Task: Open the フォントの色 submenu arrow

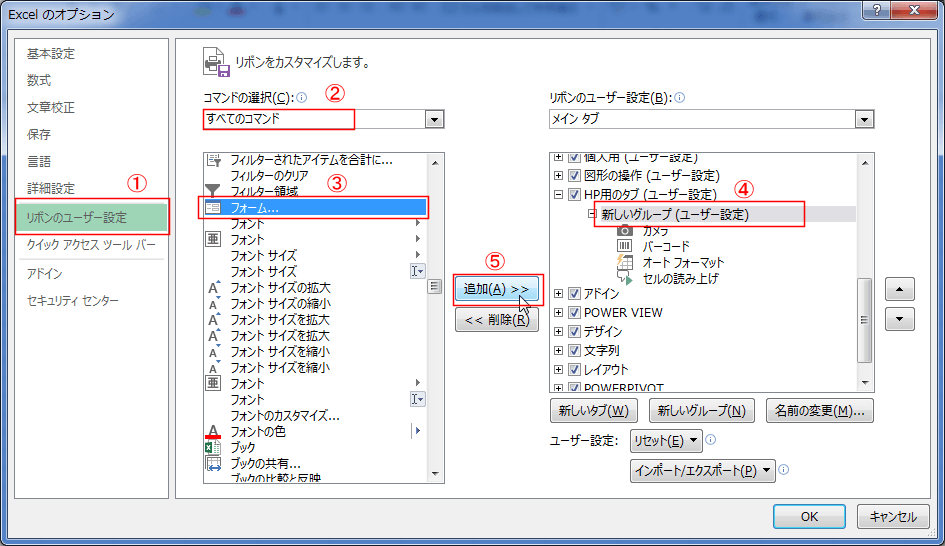Action: point(417,431)
